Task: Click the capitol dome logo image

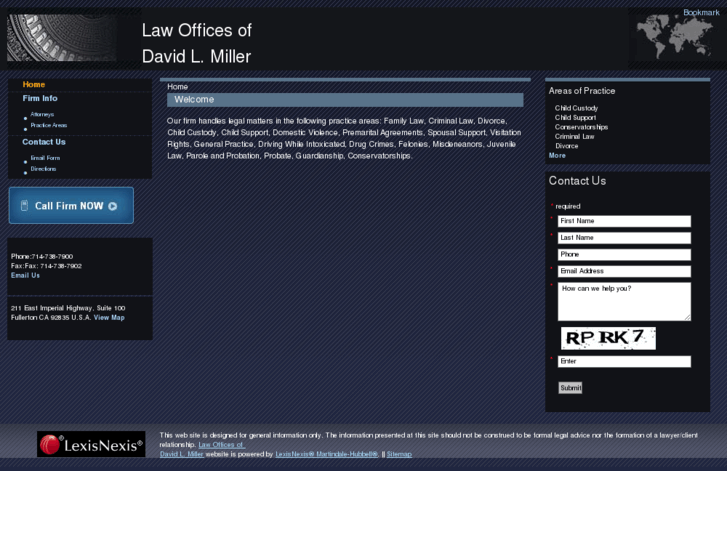Action: 61,38
